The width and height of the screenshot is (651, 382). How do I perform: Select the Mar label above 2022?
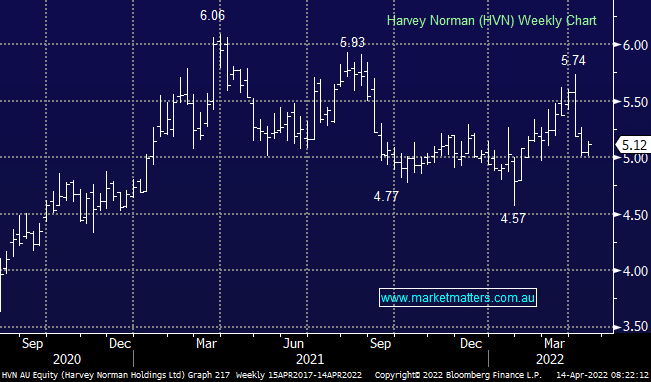tap(554, 344)
